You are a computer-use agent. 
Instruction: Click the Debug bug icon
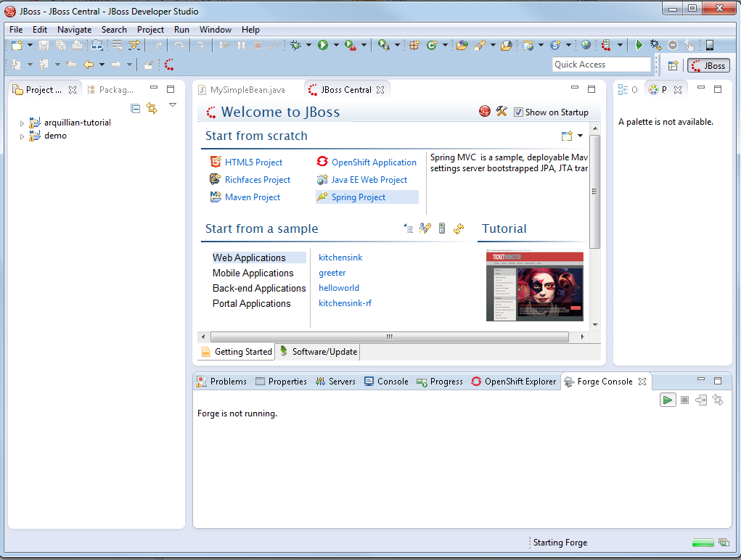coord(296,45)
